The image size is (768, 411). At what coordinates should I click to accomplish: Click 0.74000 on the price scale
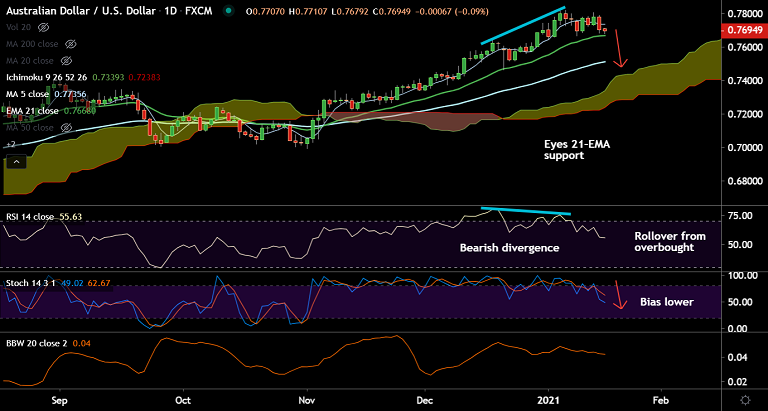745,81
